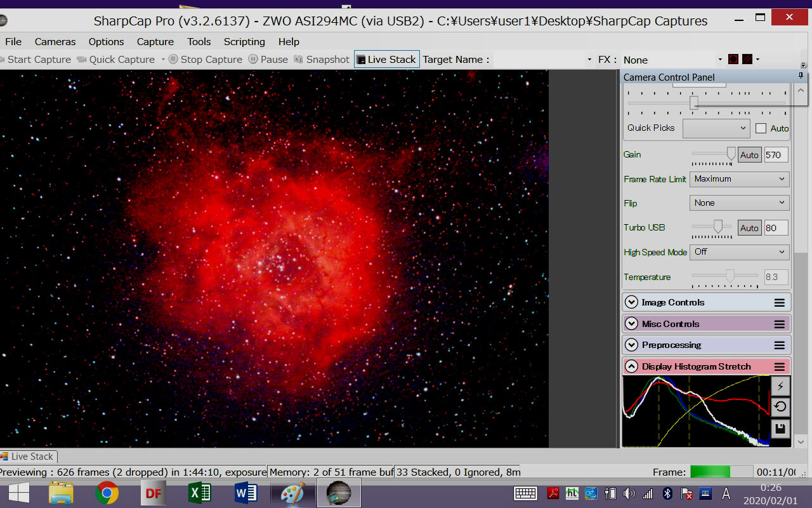Expand the Preprocessing section
The width and height of the screenshot is (812, 508).
pos(631,345)
